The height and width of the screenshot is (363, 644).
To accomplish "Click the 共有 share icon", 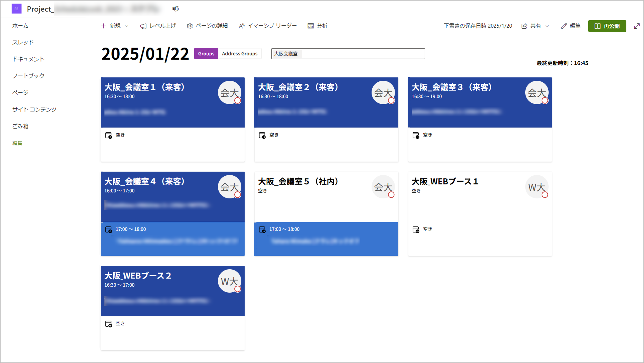I will click(x=524, y=26).
